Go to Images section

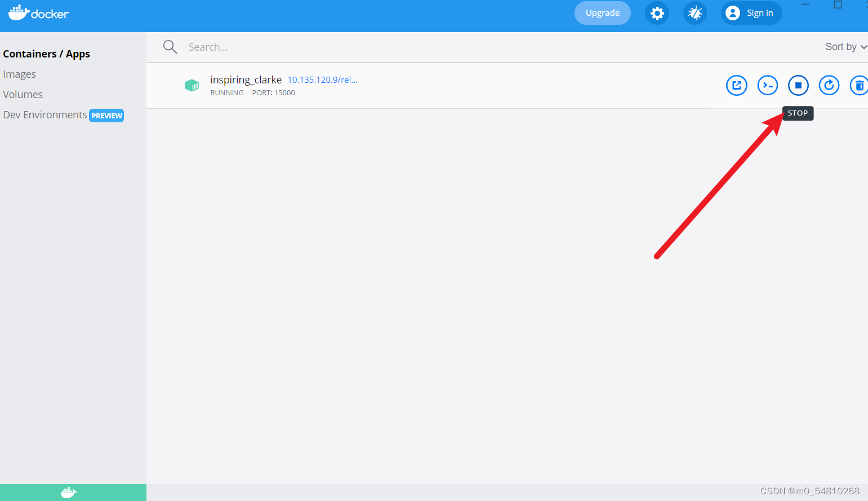pos(19,74)
